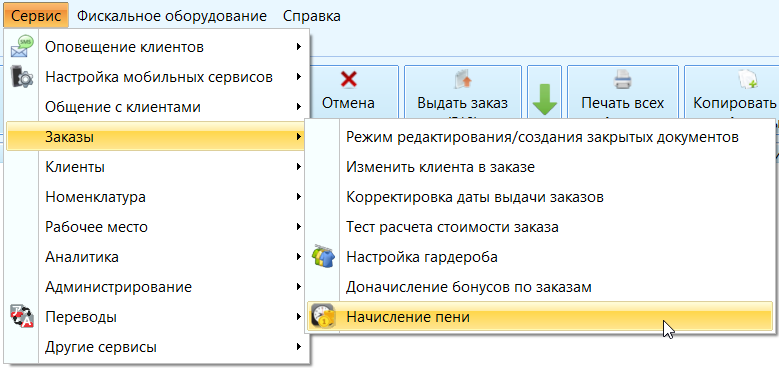
Task: Expand arrow next to Рабочее место
Action: [x=299, y=227]
